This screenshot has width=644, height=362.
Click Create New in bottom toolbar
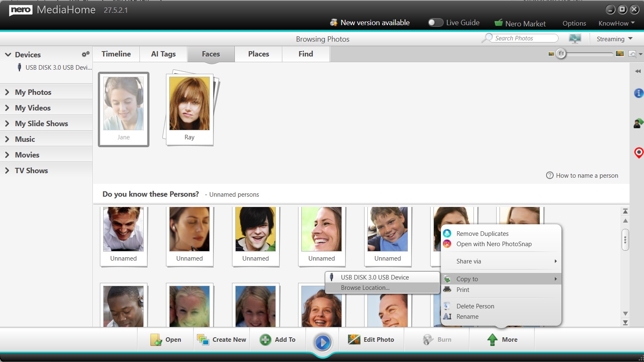coord(222,340)
